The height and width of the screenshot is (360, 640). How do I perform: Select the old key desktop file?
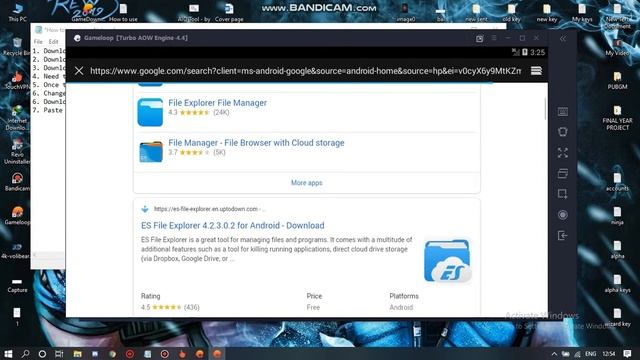click(511, 12)
